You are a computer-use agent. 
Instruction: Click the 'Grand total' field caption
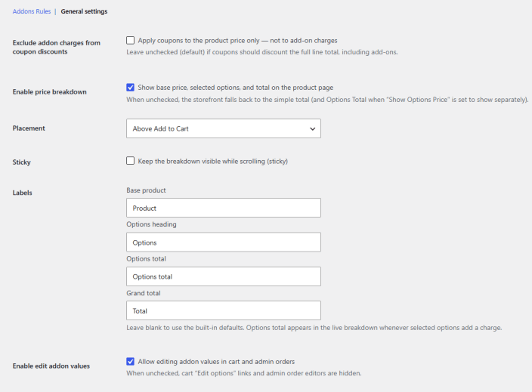tap(144, 293)
